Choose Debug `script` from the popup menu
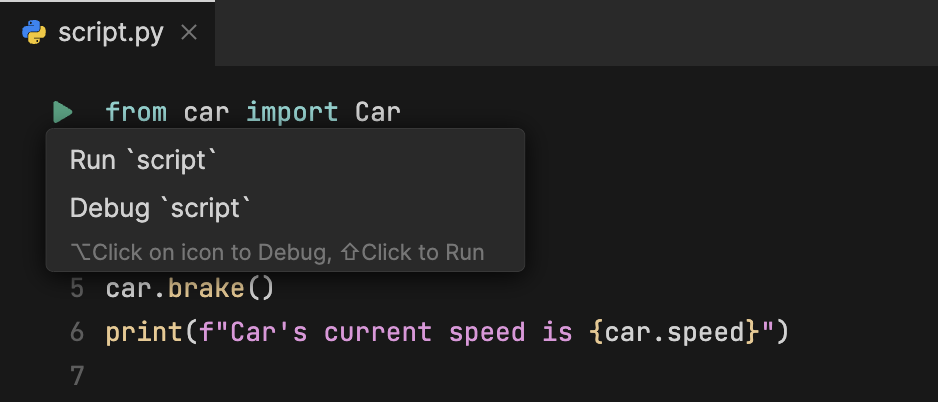The width and height of the screenshot is (938, 402). (160, 208)
